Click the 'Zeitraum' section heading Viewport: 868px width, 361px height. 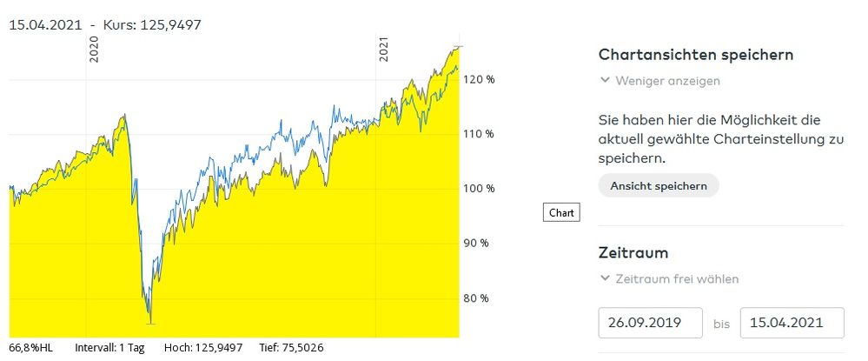tap(633, 253)
